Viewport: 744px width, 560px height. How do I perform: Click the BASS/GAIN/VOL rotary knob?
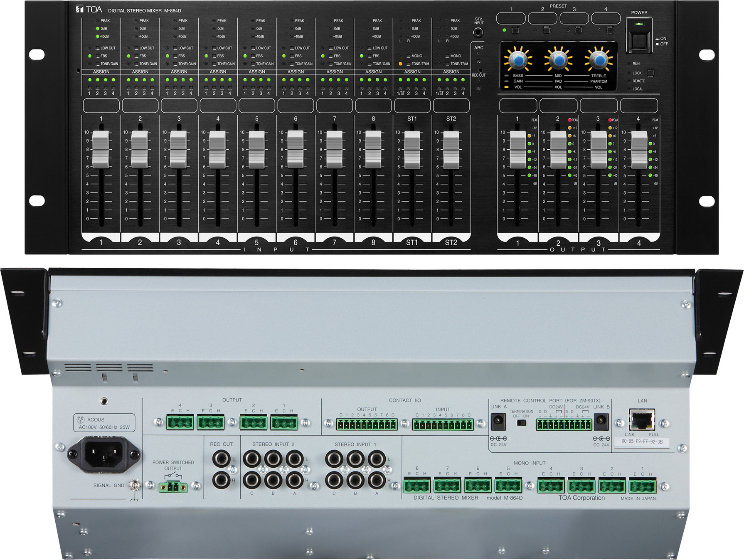(518, 60)
